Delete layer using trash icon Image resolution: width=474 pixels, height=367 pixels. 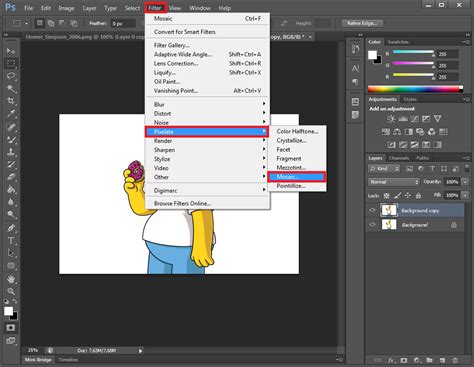(455, 360)
